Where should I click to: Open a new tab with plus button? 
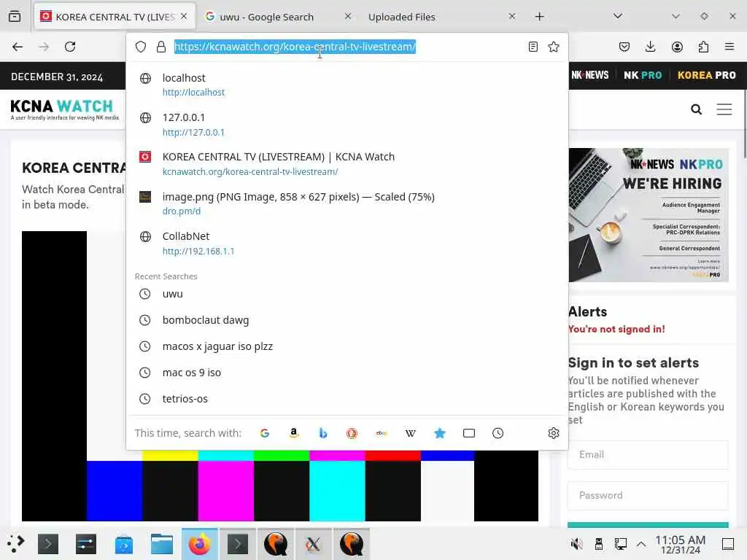coord(539,17)
